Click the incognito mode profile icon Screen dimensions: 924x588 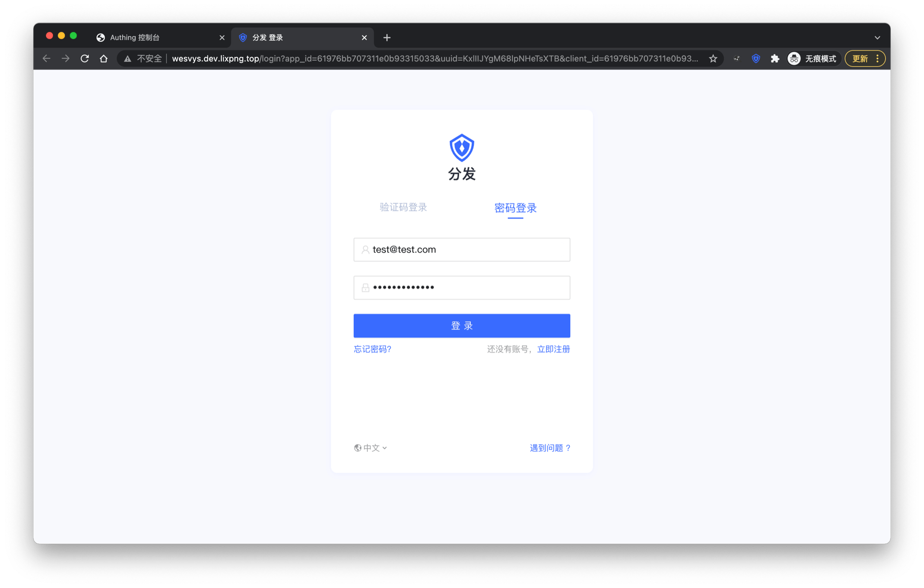(x=794, y=59)
